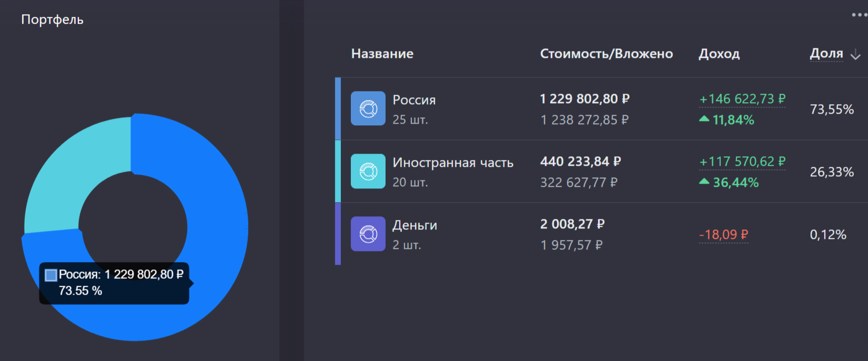Viewport: 868px width, 361px height.
Task: Click the Название column header
Action: pos(382,54)
